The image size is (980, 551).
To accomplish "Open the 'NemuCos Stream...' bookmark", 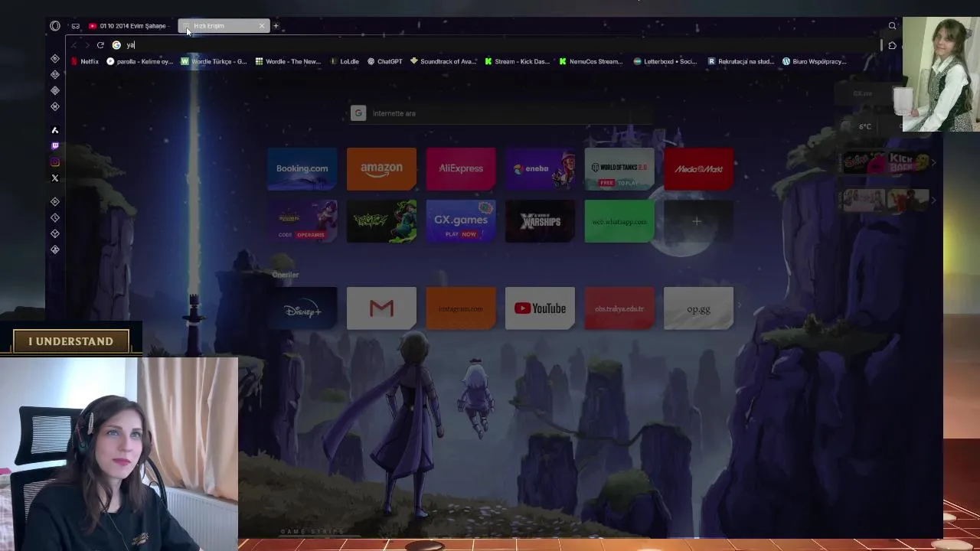I will (591, 61).
